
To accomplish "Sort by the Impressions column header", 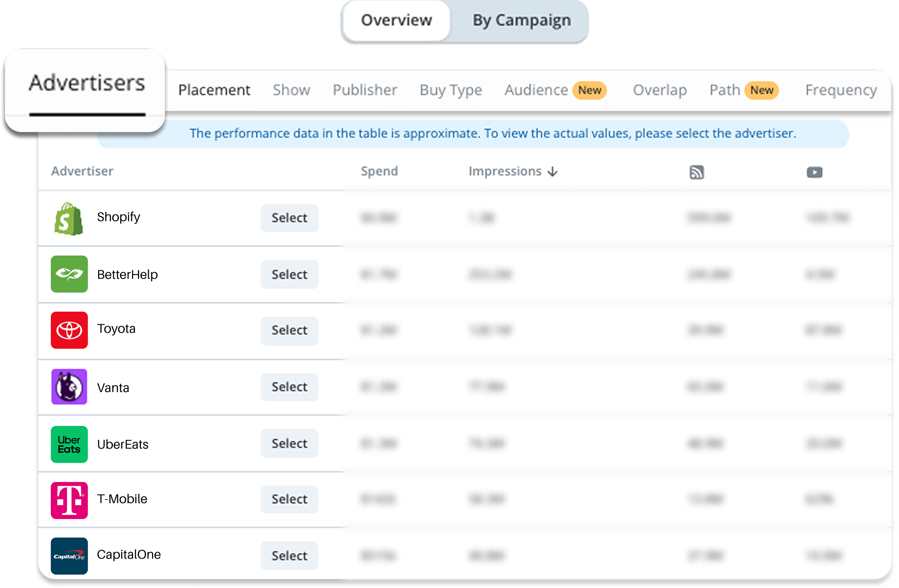I will [505, 171].
